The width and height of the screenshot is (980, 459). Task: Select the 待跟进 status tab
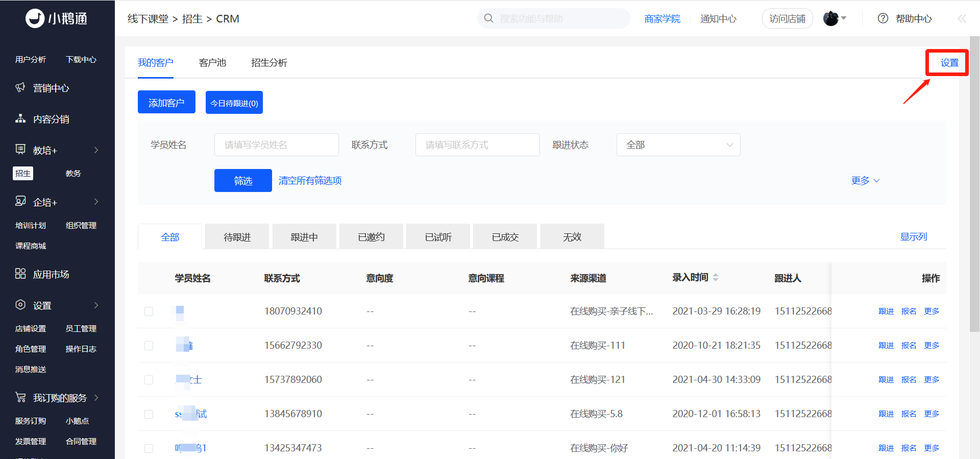[237, 236]
